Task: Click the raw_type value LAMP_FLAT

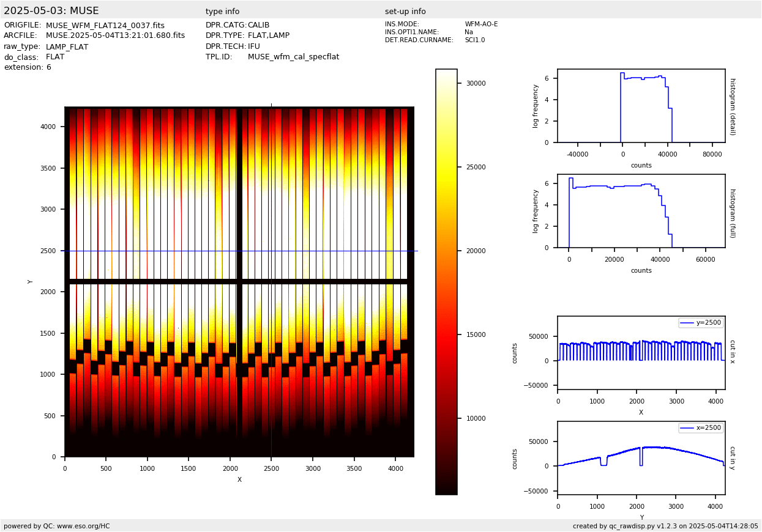Action: (67, 47)
